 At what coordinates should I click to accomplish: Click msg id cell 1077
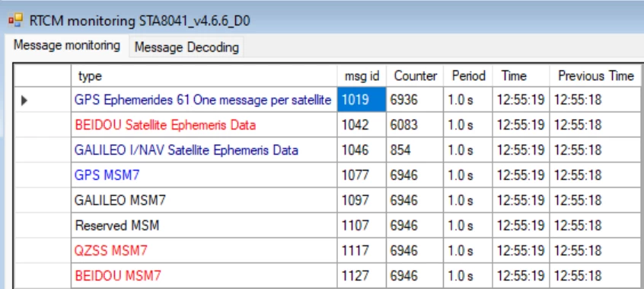362,175
